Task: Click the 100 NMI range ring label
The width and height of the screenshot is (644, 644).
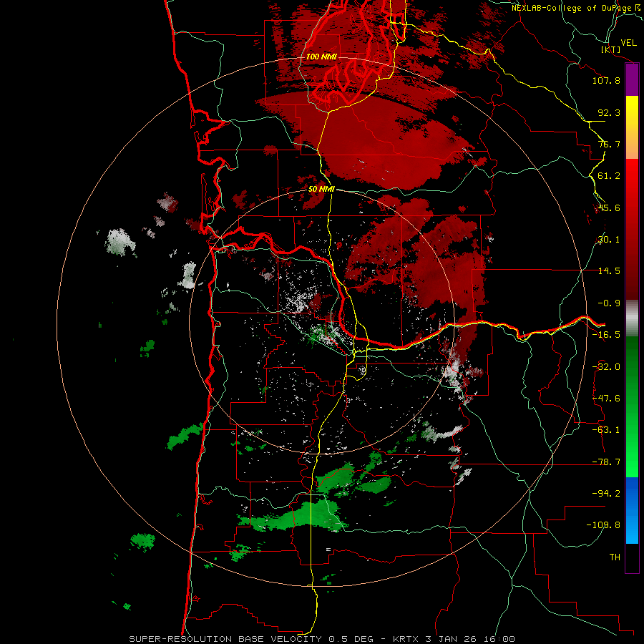Action: click(x=321, y=57)
